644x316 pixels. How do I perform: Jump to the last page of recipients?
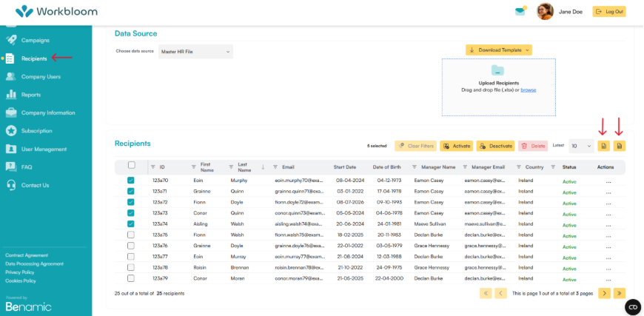(x=620, y=293)
